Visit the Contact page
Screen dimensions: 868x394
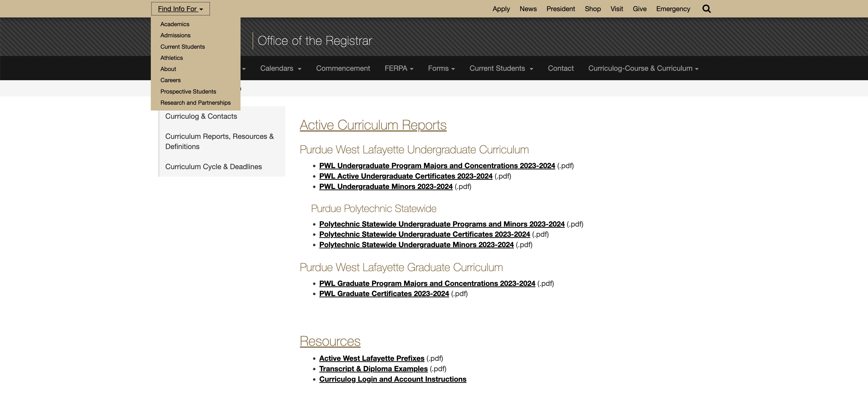tap(560, 68)
